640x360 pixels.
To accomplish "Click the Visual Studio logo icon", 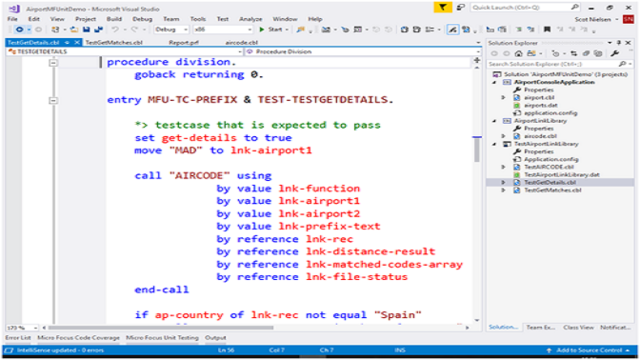I will click(14, 8).
